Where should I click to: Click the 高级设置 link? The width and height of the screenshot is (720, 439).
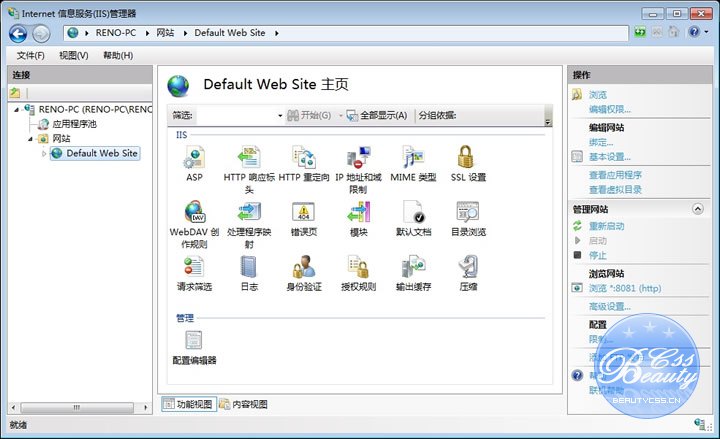(609, 306)
